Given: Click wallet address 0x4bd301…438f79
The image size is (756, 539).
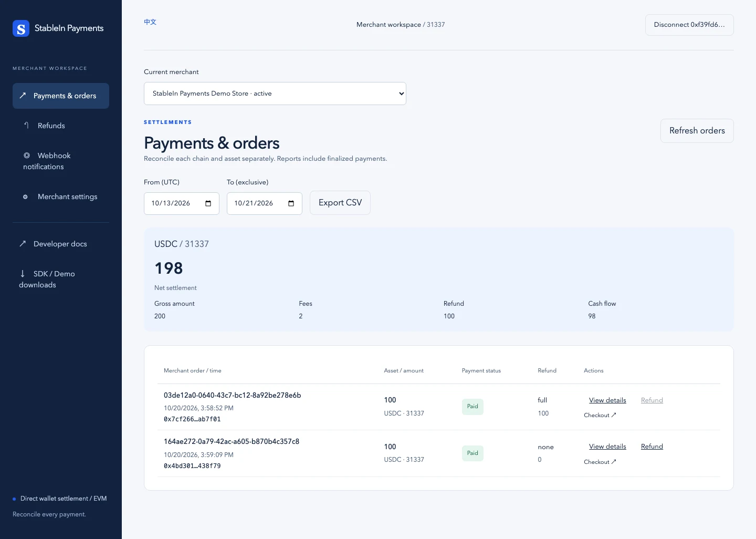Looking at the screenshot, I should pos(192,466).
